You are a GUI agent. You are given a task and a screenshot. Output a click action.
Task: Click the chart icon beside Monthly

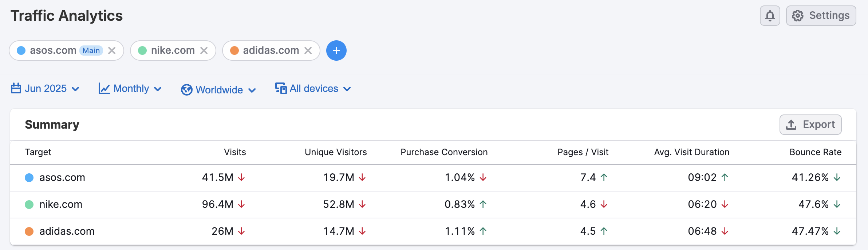(x=104, y=89)
